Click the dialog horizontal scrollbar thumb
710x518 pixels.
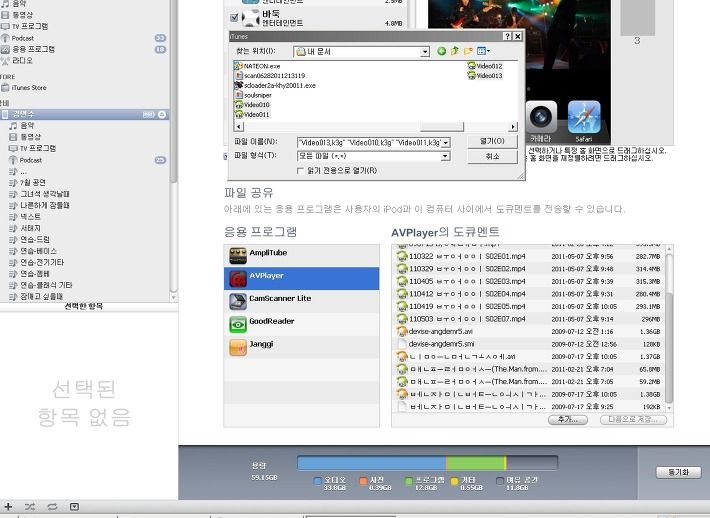(442, 127)
